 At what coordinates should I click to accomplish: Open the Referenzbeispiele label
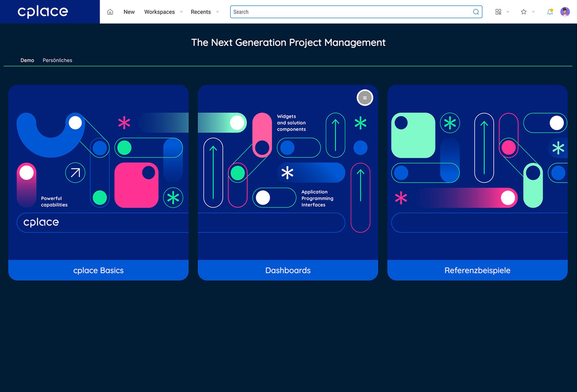point(477,270)
